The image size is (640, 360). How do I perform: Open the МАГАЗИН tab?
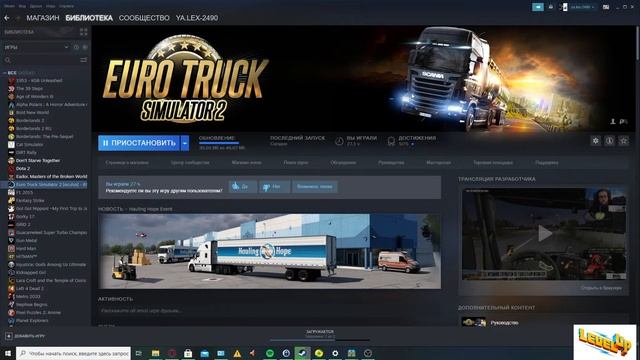(43, 18)
